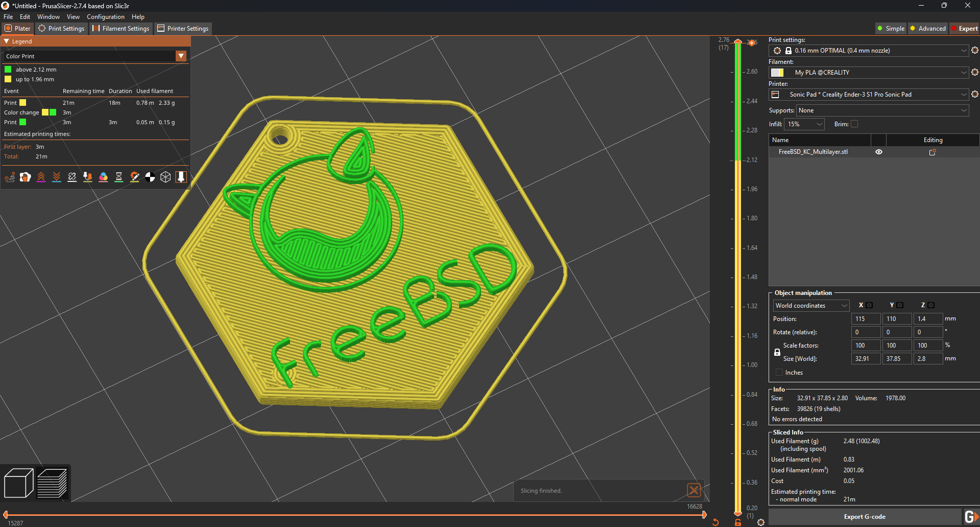Switch to Filament Settings tab
The image size is (980, 527).
[x=121, y=29]
